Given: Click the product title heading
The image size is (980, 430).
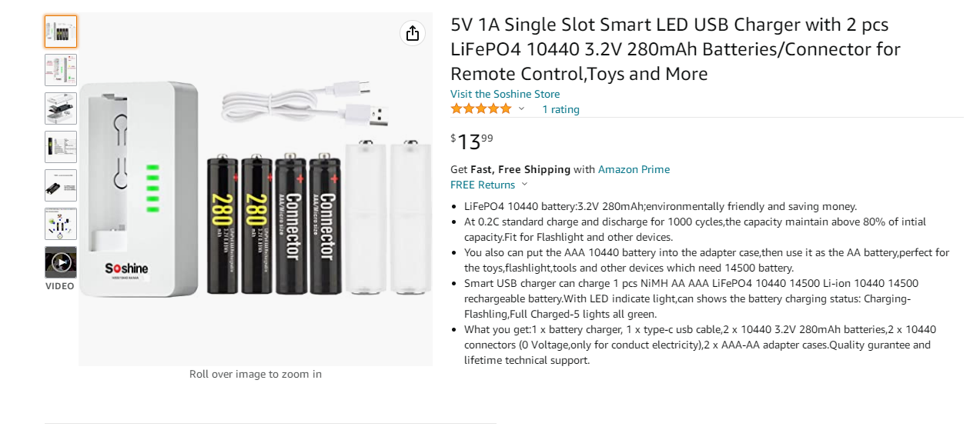Looking at the screenshot, I should tap(675, 49).
